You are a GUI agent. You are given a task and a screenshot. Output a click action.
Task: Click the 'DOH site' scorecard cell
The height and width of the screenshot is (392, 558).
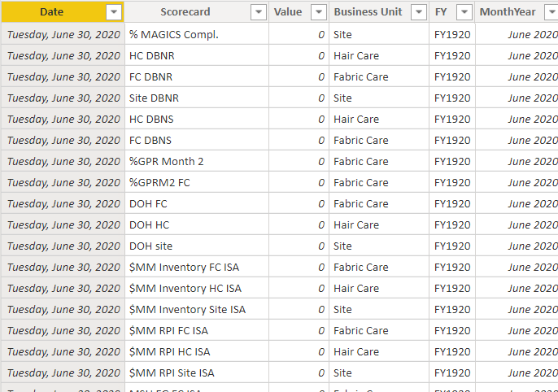(x=197, y=246)
